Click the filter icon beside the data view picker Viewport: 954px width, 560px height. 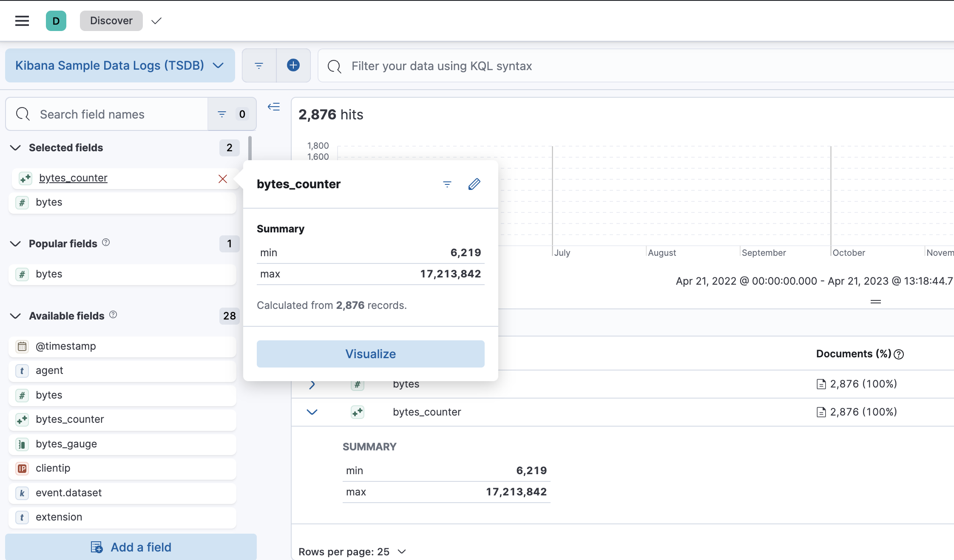259,65
